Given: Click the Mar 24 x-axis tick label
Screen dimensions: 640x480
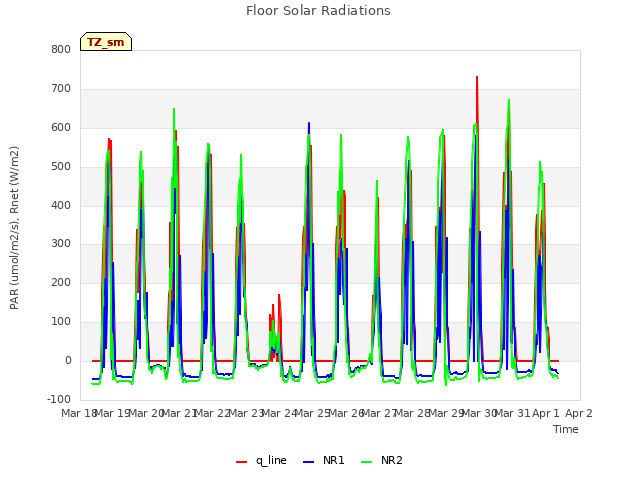Looking at the screenshot, I should click(x=279, y=413).
